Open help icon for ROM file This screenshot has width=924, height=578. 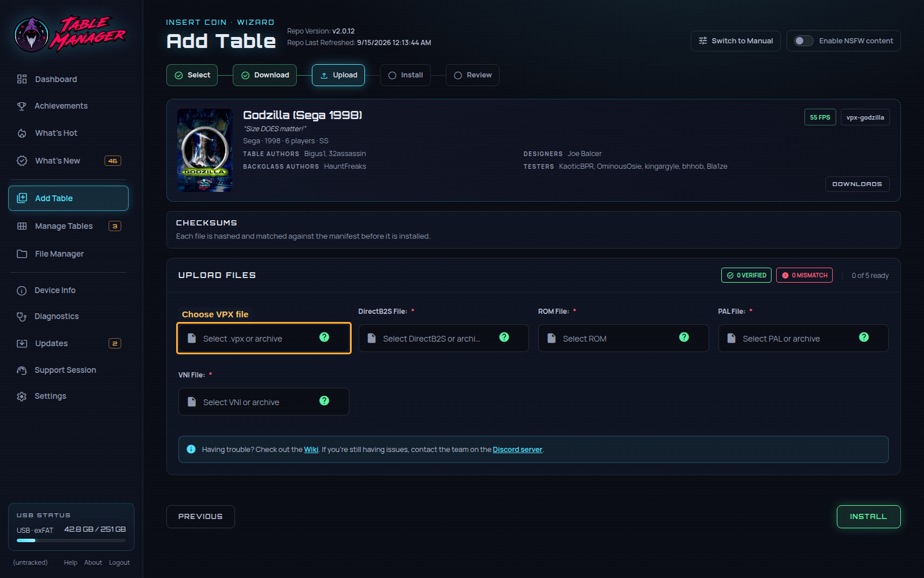pos(684,337)
